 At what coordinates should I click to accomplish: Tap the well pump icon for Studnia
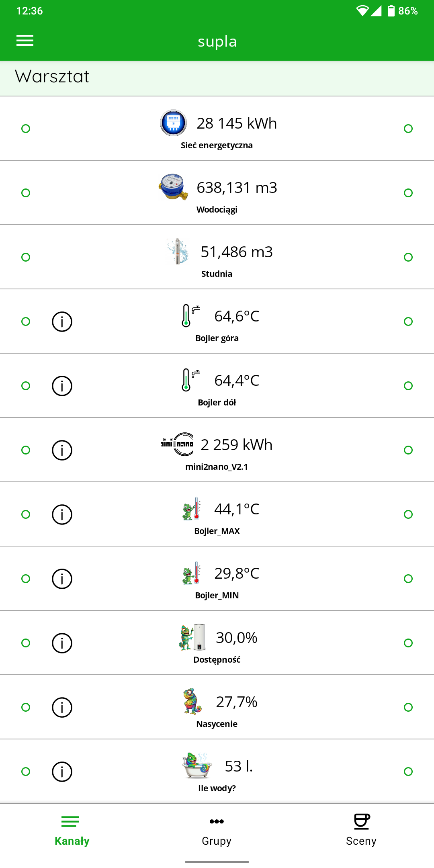point(178,251)
